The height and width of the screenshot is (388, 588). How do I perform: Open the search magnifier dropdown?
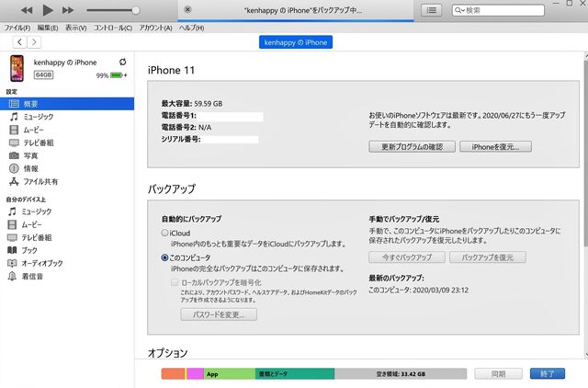pyautogui.click(x=459, y=10)
